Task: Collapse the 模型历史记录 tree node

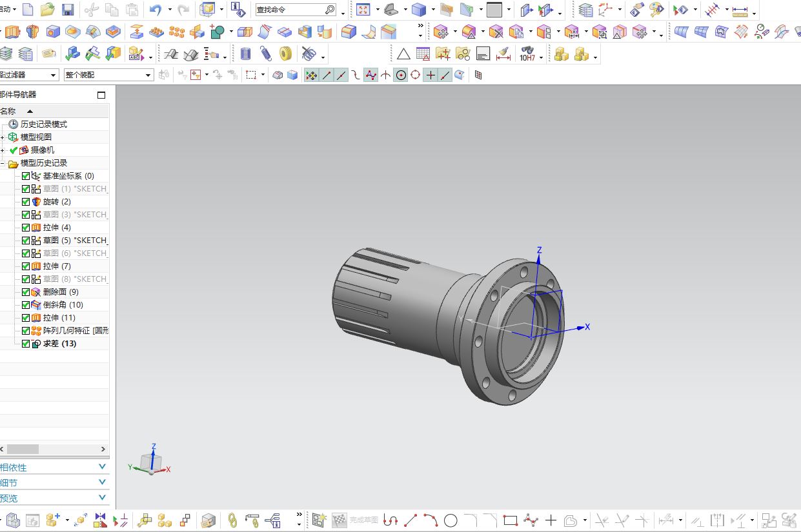Action: [3, 163]
